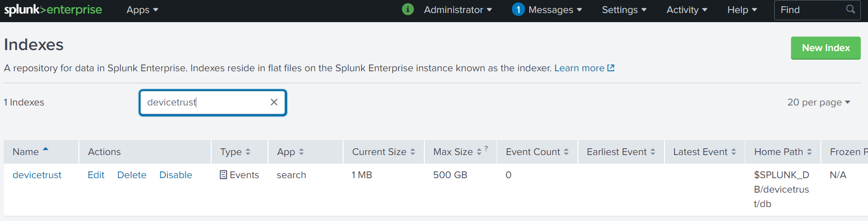
Task: Sort indexes by Name column arrow
Action: (x=46, y=150)
